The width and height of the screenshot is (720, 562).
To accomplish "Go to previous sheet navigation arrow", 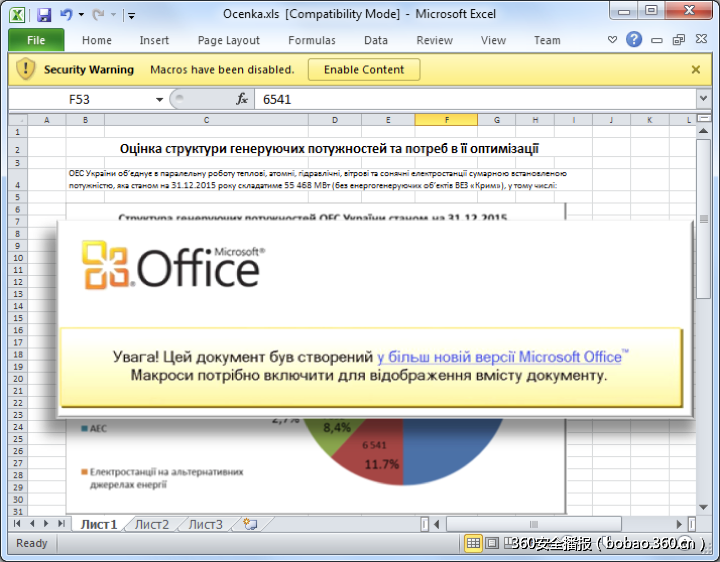I will coord(32,523).
